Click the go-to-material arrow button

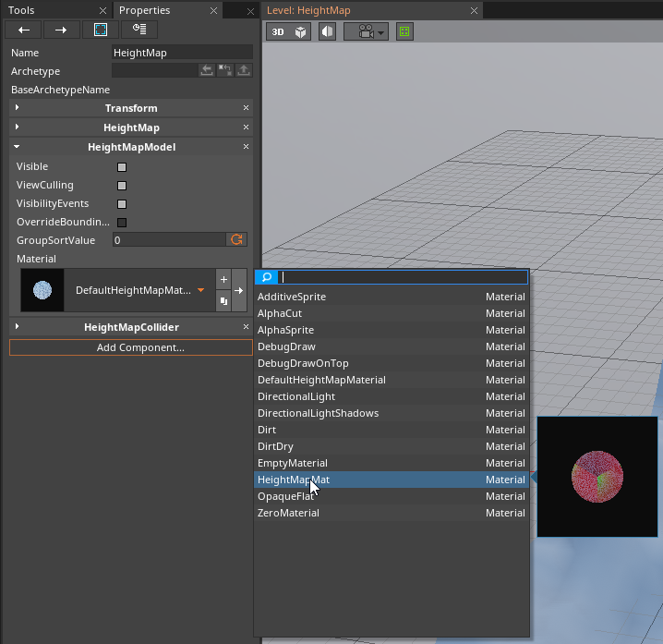239,290
